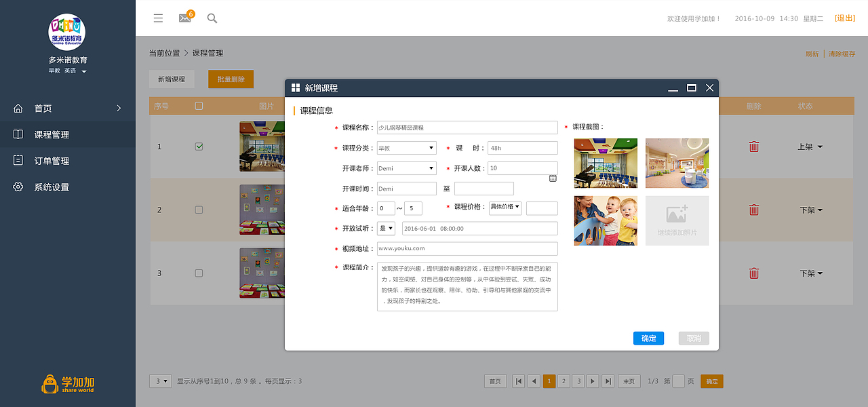The image size is (868, 407).
Task: Open 系统设置 via the gear icon
Action: (18, 187)
